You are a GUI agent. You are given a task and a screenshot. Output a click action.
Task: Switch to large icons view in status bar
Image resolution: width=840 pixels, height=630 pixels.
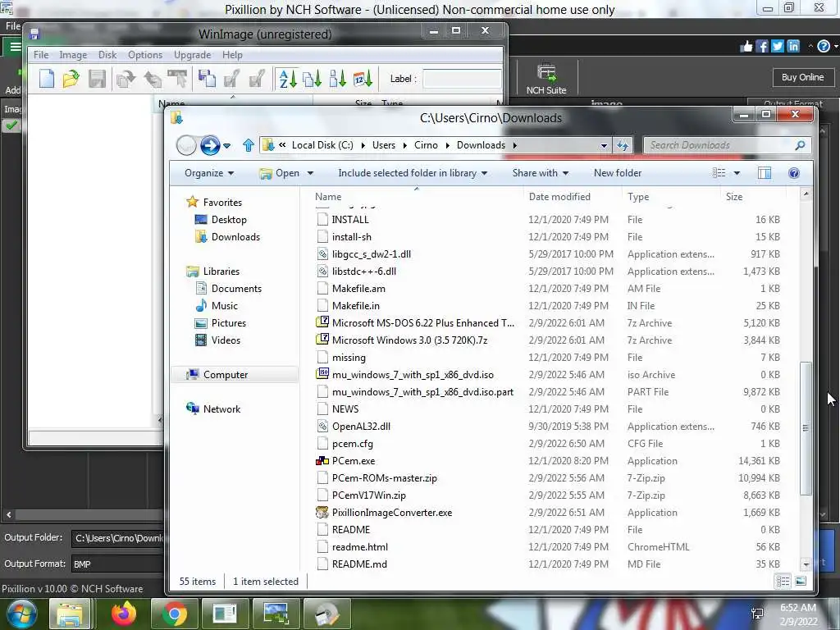click(801, 582)
